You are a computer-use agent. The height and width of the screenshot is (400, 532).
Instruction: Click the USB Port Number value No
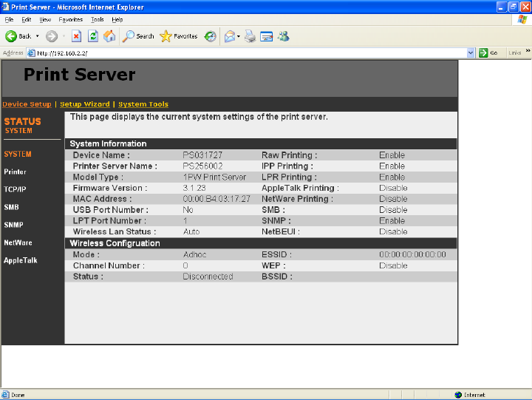[x=188, y=210]
